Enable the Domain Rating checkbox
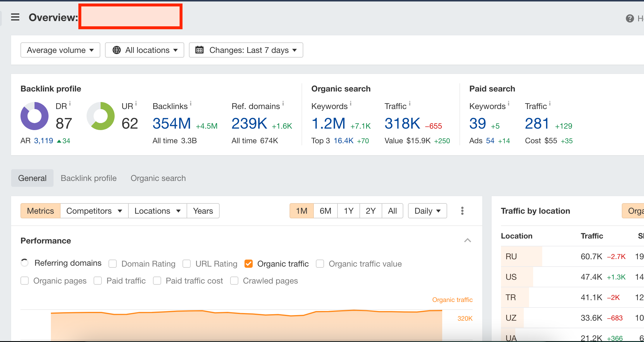This screenshot has width=644, height=342. click(x=113, y=264)
